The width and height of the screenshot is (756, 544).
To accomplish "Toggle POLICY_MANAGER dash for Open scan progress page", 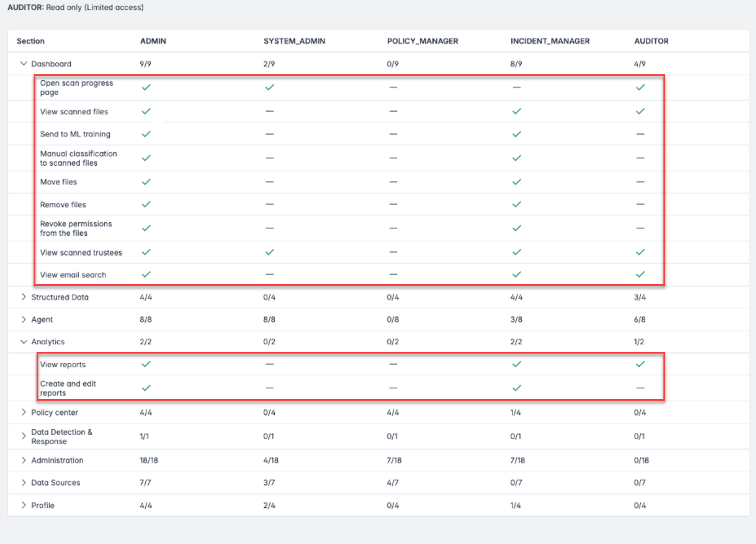I will (393, 87).
